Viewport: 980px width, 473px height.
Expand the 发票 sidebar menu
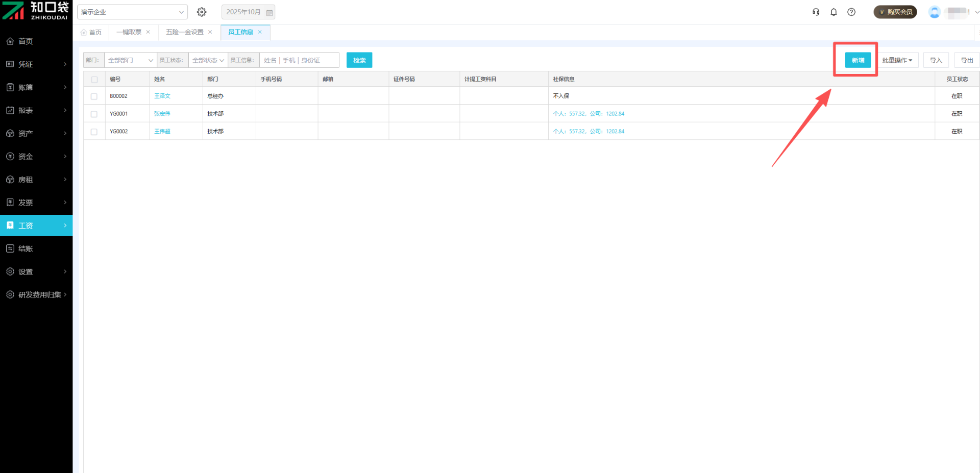pos(36,203)
